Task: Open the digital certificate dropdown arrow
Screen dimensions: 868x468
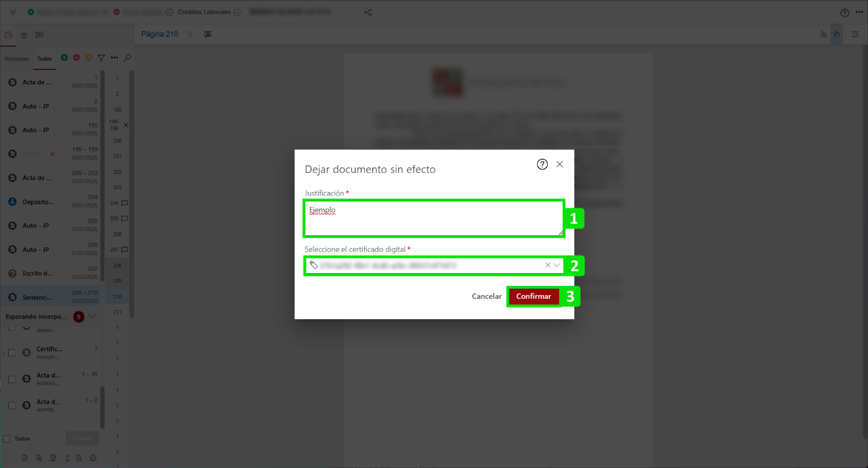Action: (557, 265)
